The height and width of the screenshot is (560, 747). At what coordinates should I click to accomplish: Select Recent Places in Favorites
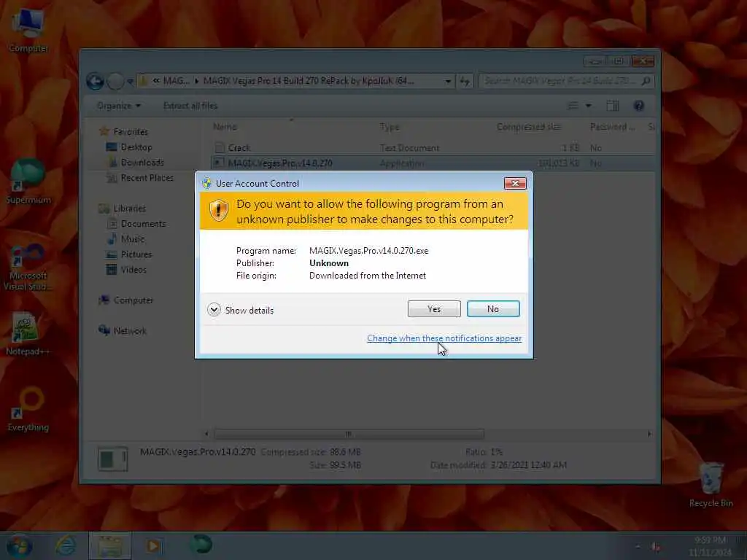click(x=147, y=178)
